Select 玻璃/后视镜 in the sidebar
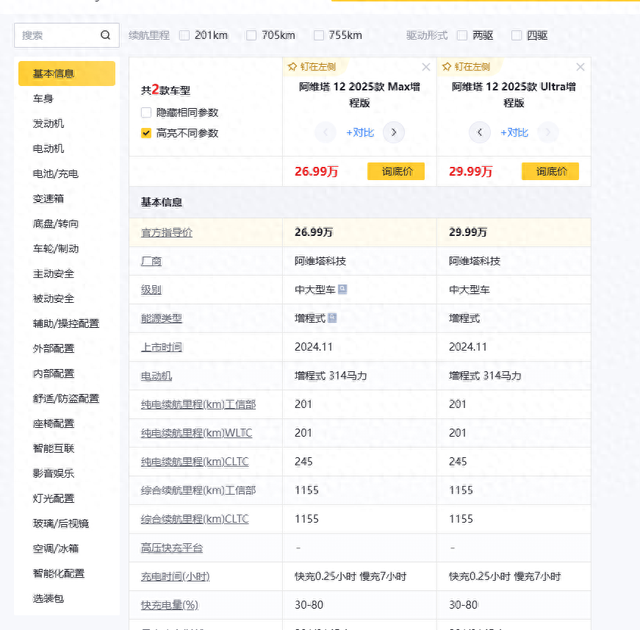The image size is (640, 630). coord(61,524)
